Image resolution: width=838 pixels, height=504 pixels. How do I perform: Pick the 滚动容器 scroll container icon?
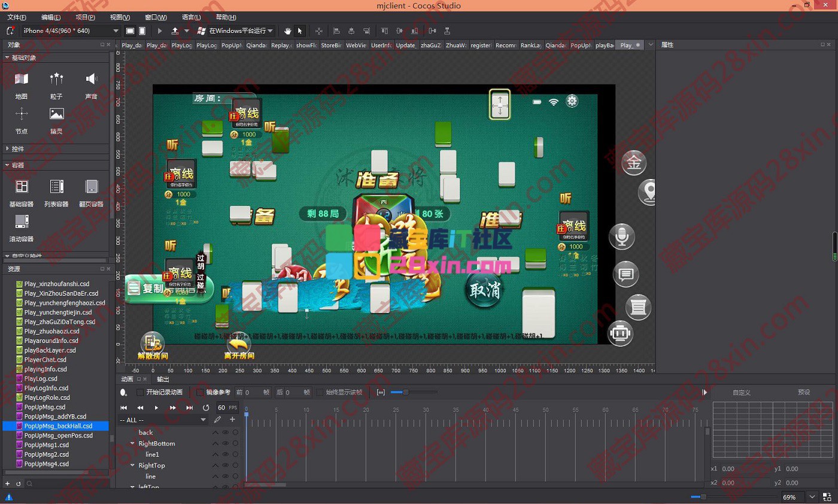[22, 221]
